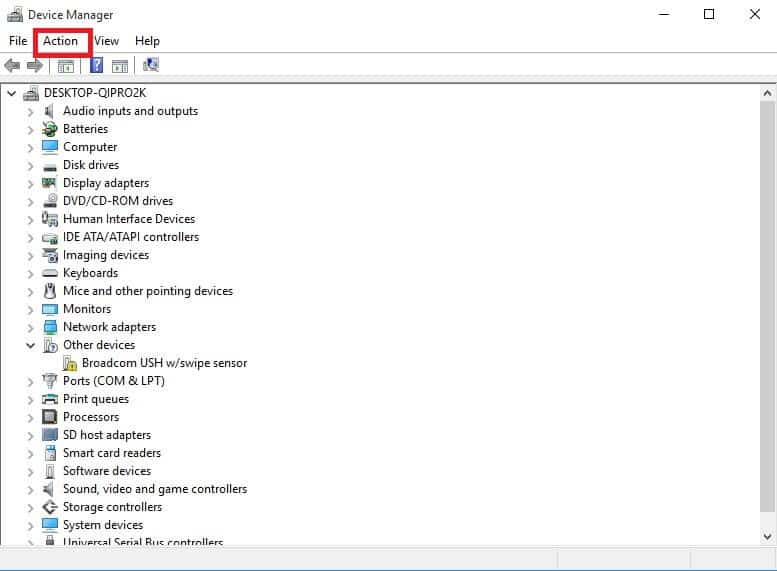The width and height of the screenshot is (777, 571).
Task: Click the Batteries icon
Action: [50, 129]
